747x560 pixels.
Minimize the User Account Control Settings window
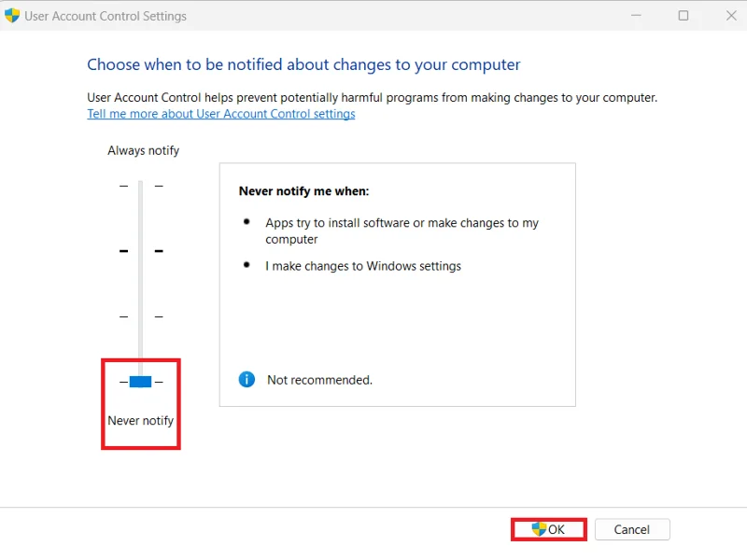coord(636,16)
